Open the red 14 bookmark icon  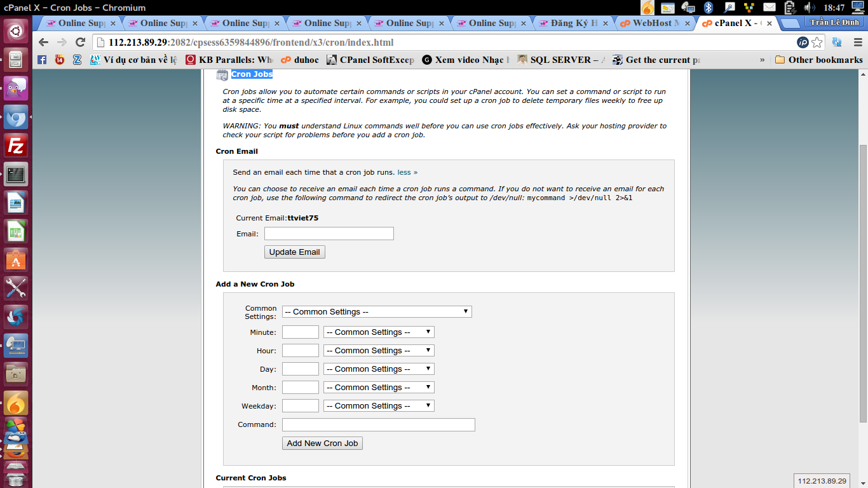60,60
